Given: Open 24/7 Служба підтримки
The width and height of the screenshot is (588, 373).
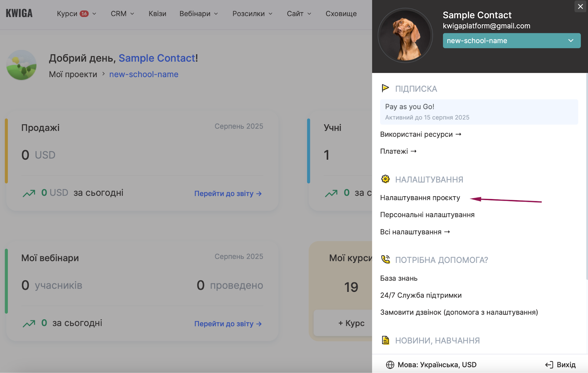Looking at the screenshot, I should (x=421, y=295).
